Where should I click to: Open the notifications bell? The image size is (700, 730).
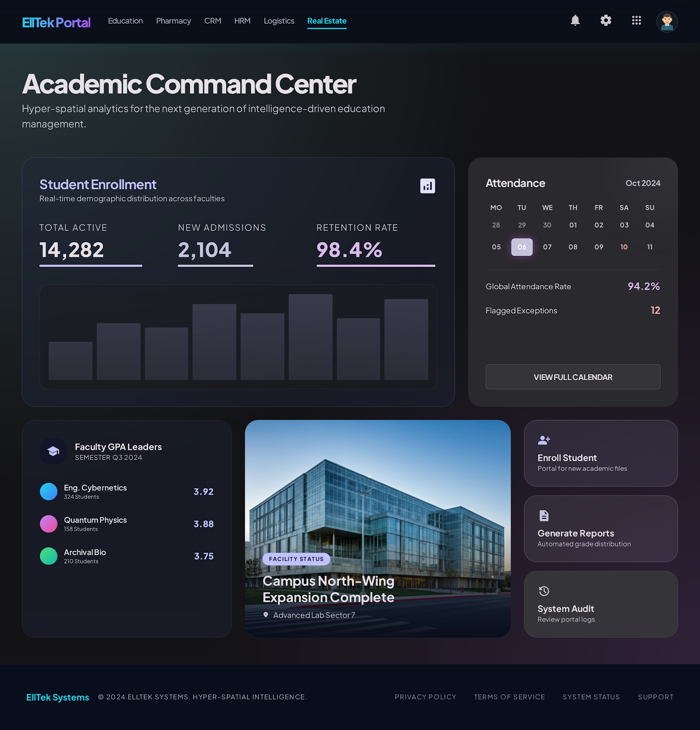(x=575, y=21)
